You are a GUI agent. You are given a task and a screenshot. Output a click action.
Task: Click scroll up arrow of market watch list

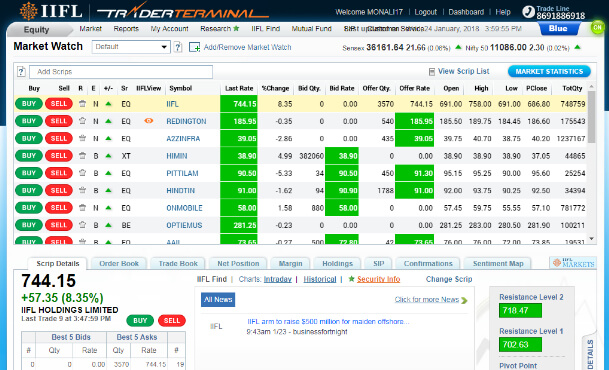(x=592, y=87)
